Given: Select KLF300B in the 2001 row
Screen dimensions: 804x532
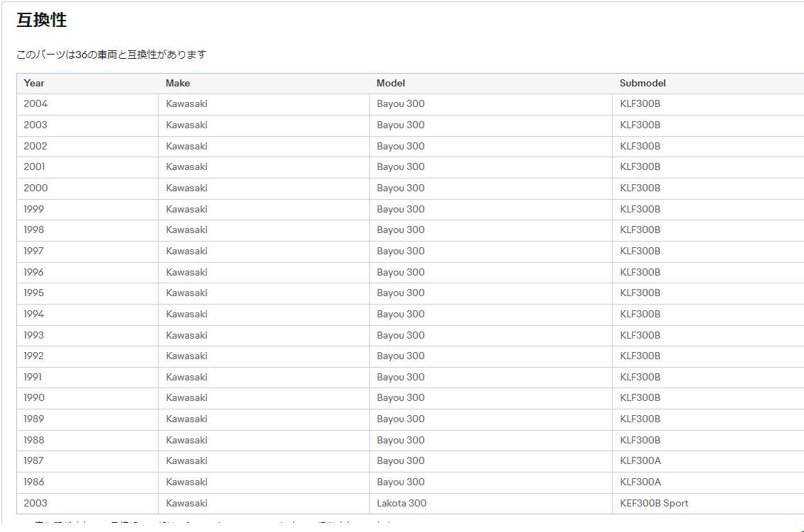Looking at the screenshot, I should pyautogui.click(x=640, y=166).
